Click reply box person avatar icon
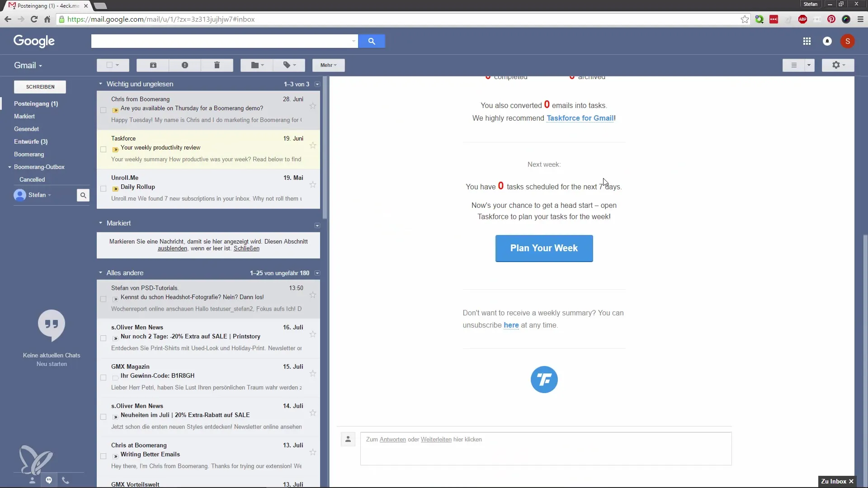Screen dimensions: 868x488 [348, 439]
